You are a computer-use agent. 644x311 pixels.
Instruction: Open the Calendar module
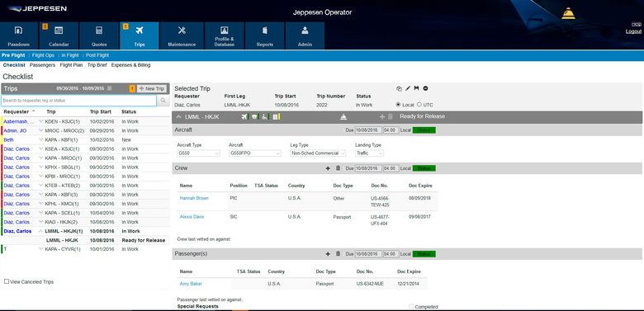59,35
